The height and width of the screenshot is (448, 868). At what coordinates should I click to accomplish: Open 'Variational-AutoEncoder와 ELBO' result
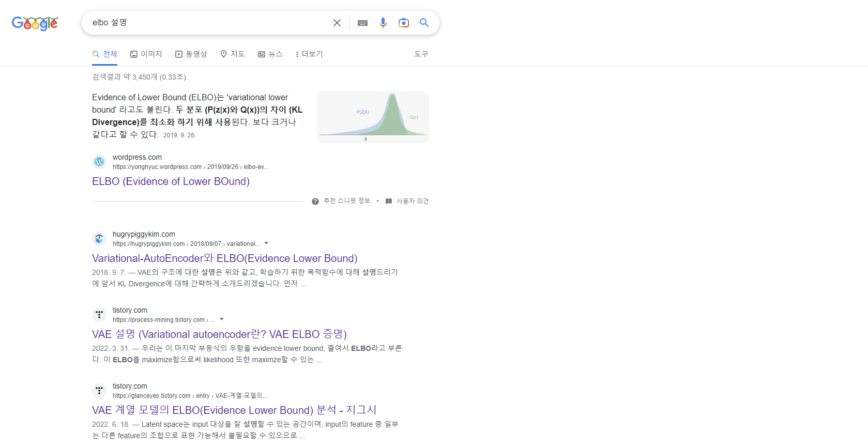[225, 258]
